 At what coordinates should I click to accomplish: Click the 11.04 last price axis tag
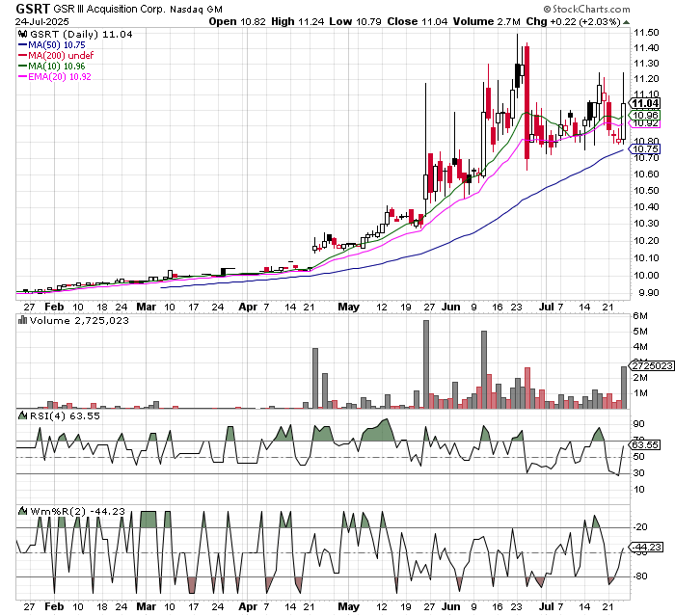(645, 103)
